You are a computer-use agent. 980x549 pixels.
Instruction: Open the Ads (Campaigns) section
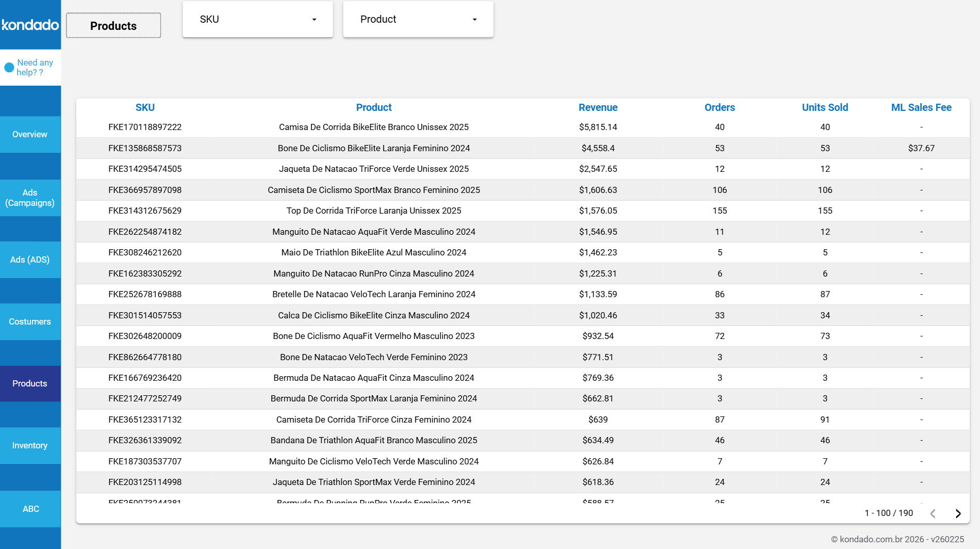30,198
